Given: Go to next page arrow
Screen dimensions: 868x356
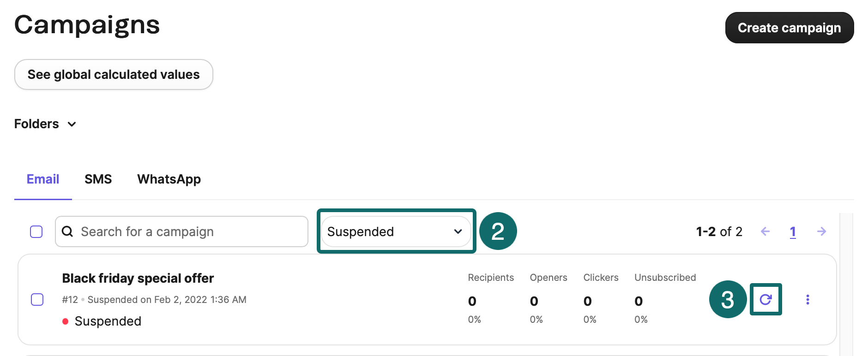Looking at the screenshot, I should (x=821, y=231).
